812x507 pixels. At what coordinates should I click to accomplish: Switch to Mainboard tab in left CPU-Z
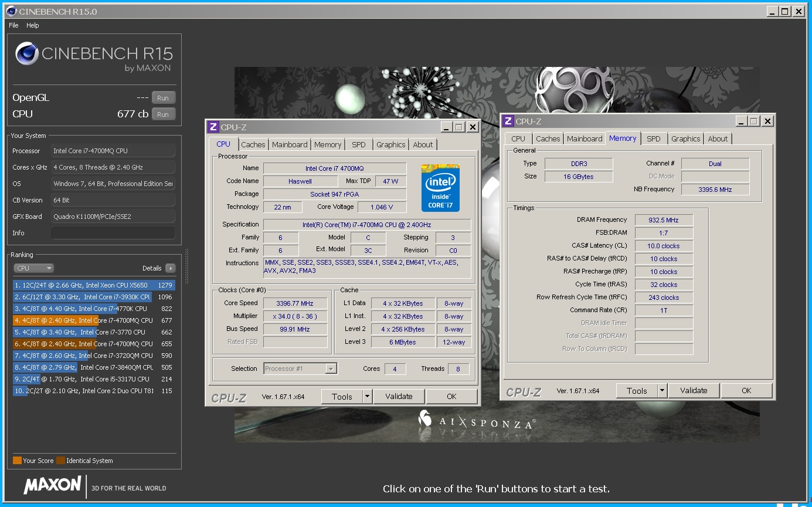coord(290,145)
